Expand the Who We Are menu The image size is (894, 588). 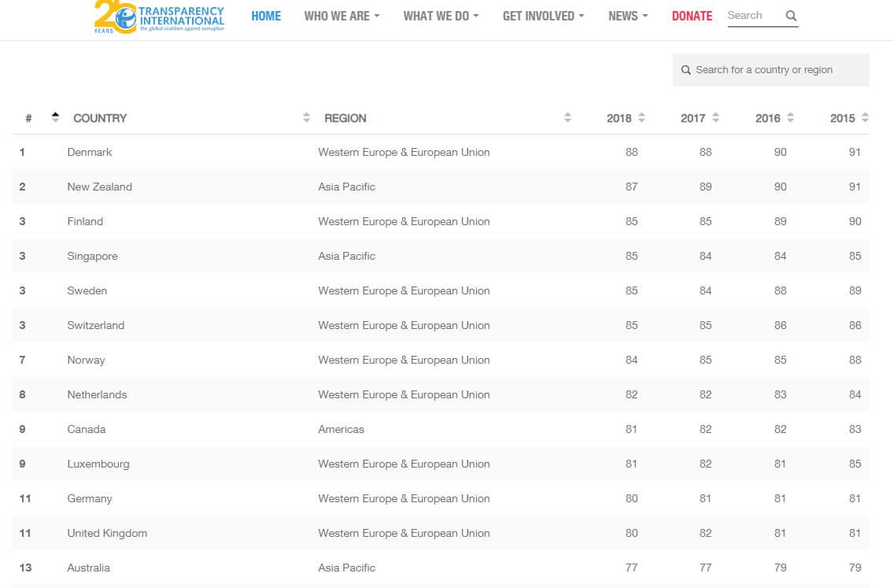tap(342, 16)
